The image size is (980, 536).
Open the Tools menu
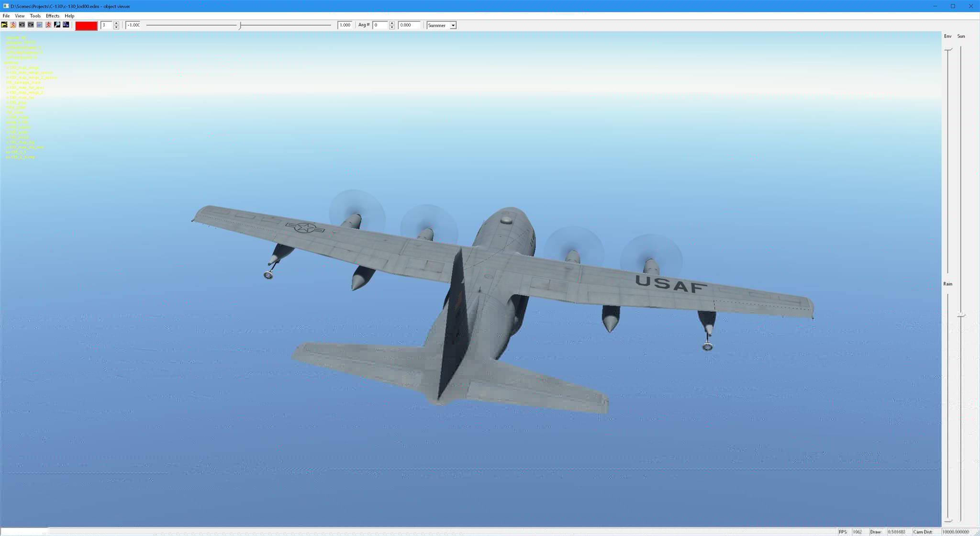click(x=35, y=16)
